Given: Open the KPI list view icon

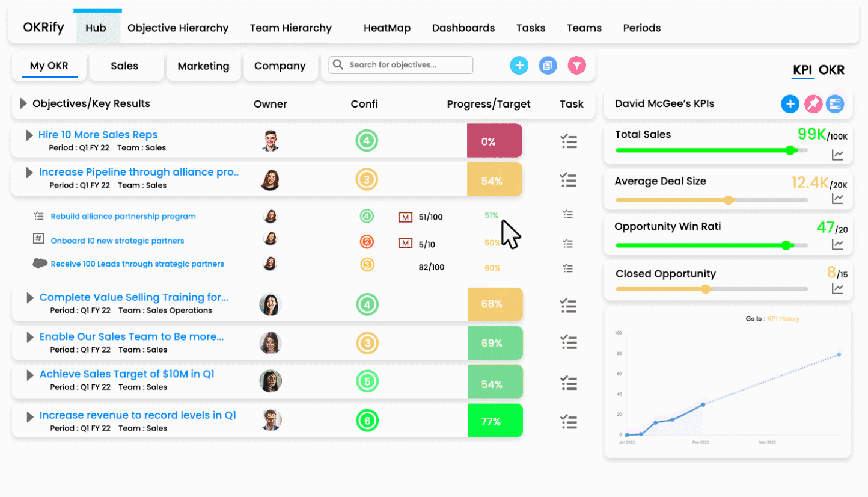Looking at the screenshot, I should coord(835,103).
